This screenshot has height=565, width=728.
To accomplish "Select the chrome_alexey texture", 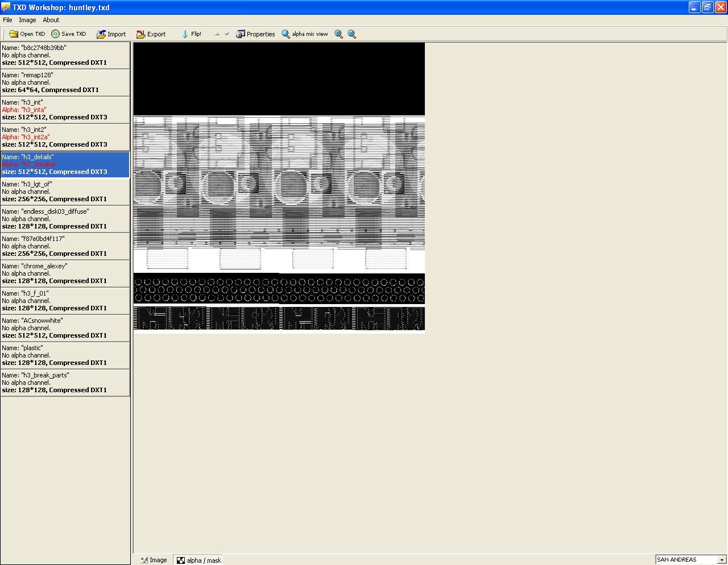I will [x=65, y=273].
